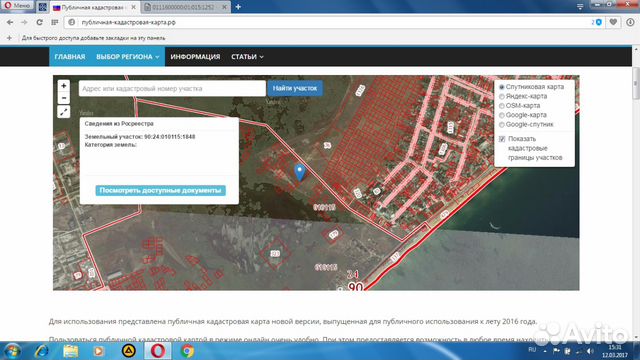Switch to the 011160000001015:1252 tab
640x360 pixels.
[x=186, y=7]
